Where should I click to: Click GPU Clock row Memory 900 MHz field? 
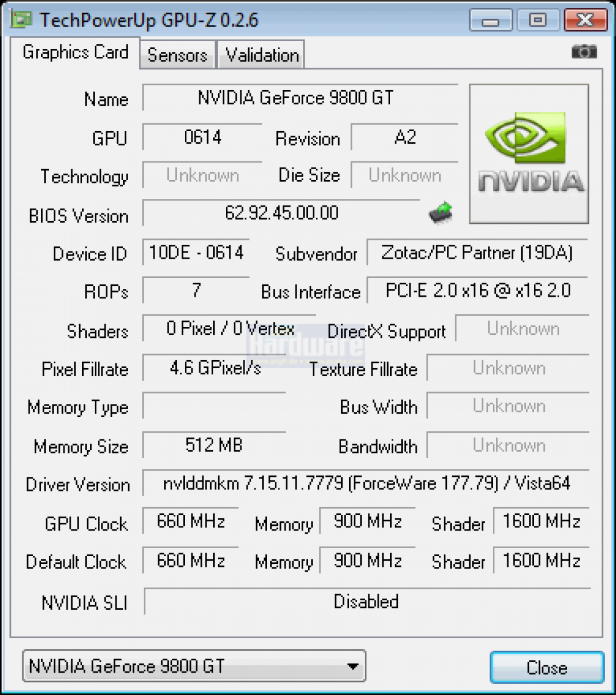(x=367, y=521)
